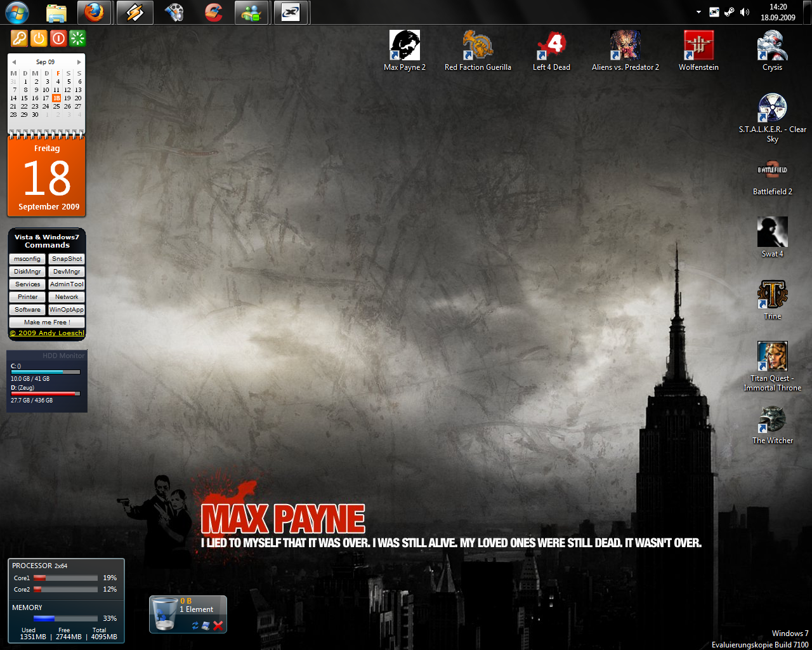Viewport: 812px width, 650px height.
Task: Click the Show Desktop strip
Action: click(x=807, y=12)
